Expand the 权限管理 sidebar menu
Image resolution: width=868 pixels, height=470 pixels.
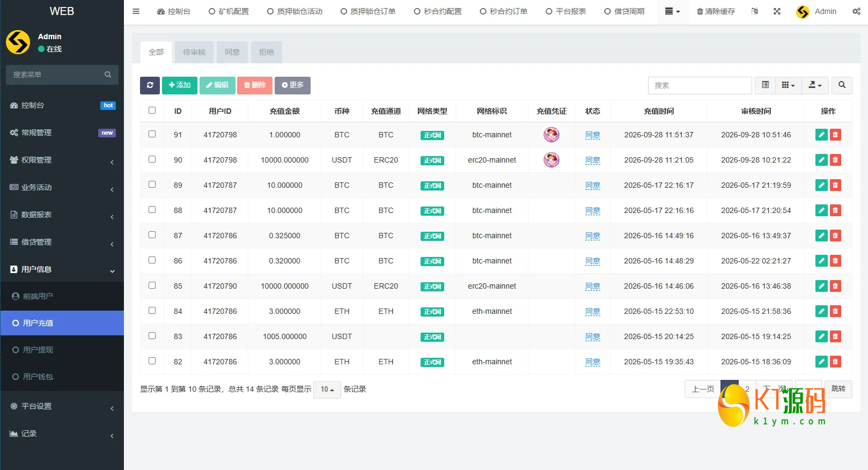[x=62, y=160]
